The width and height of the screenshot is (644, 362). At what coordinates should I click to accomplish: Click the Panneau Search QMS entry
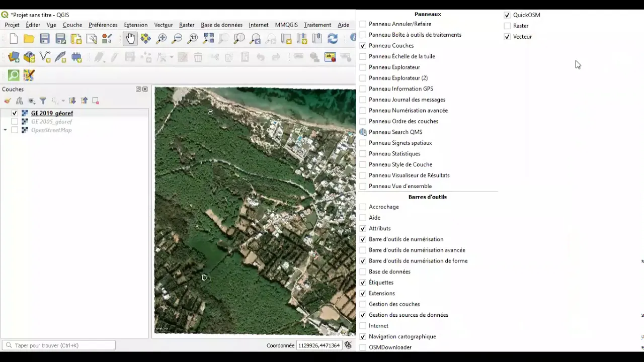coord(395,132)
